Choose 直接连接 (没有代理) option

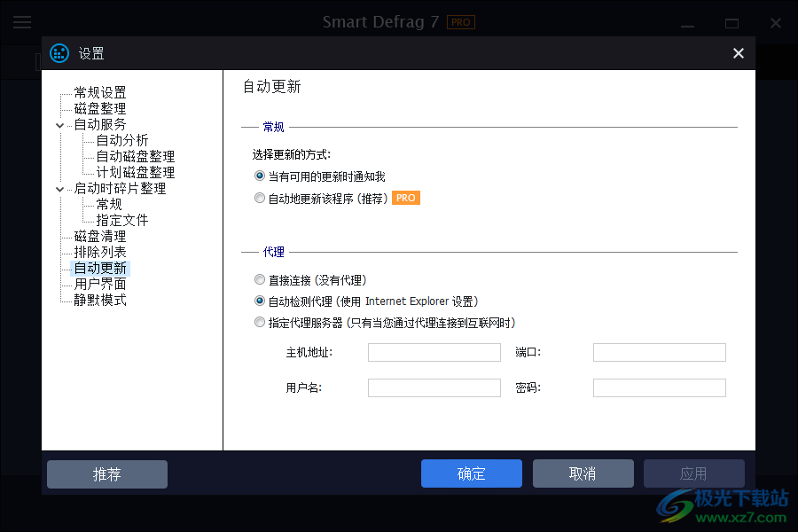(x=260, y=279)
